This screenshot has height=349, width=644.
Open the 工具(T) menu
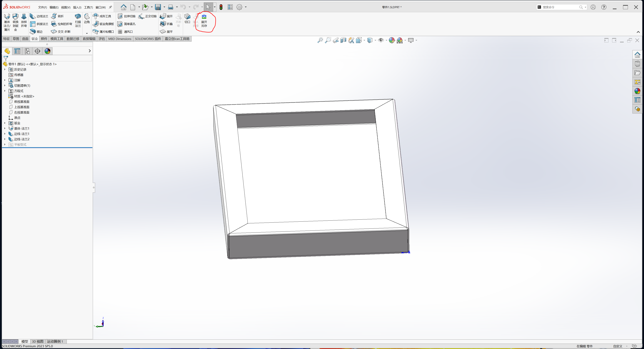[x=89, y=7]
